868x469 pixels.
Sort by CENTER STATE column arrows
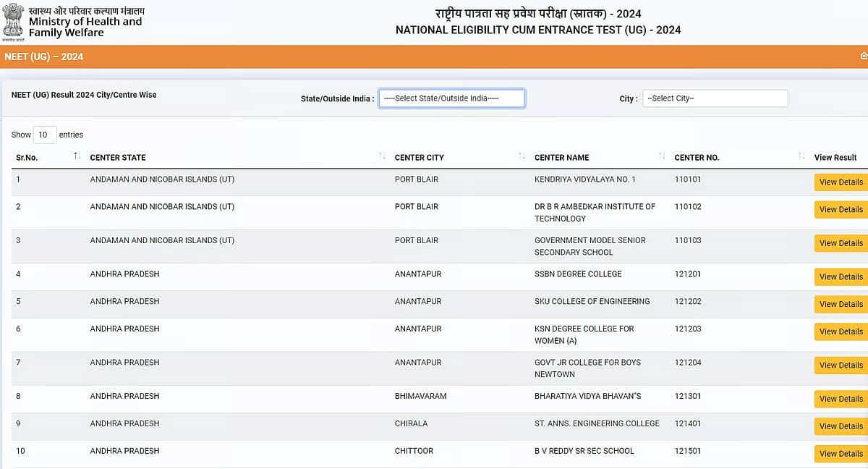382,156
